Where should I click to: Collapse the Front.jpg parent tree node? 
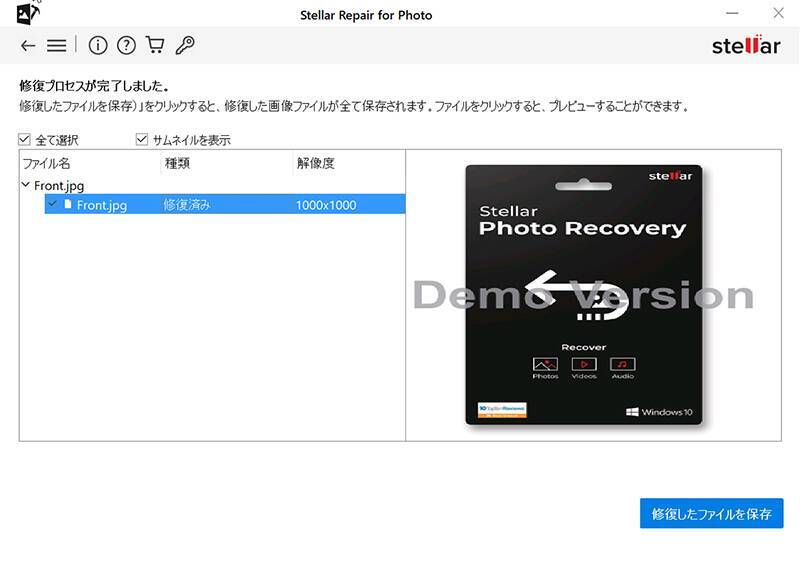click(x=26, y=184)
